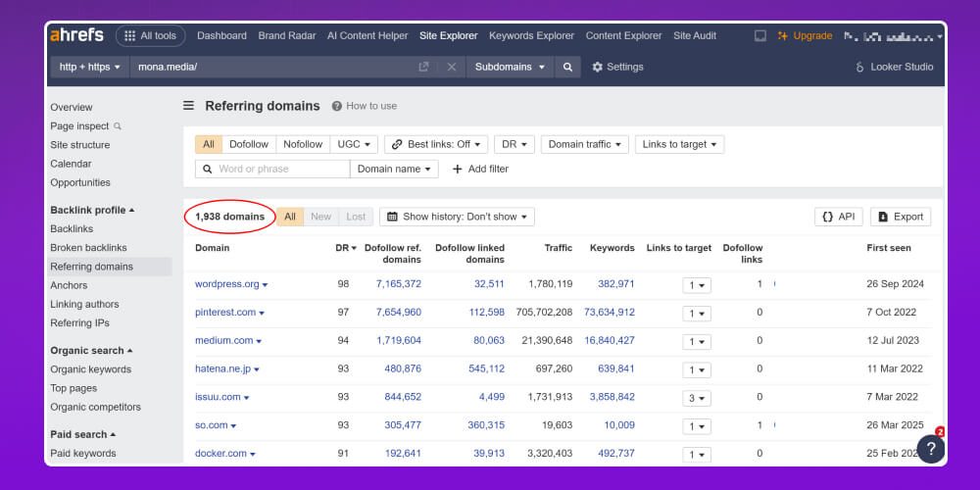
Task: Open Organic keywords in the sidebar
Action: (90, 369)
